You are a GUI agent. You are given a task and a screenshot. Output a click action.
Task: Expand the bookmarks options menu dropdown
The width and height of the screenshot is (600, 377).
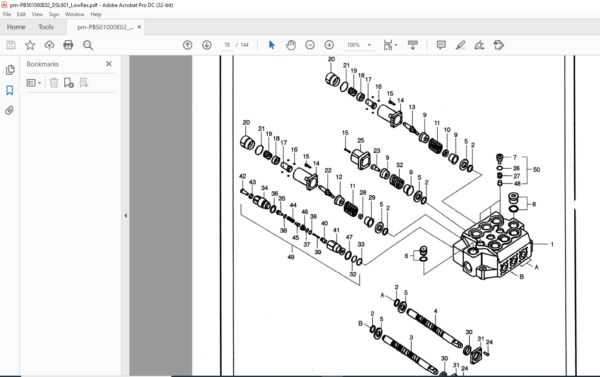(x=34, y=83)
